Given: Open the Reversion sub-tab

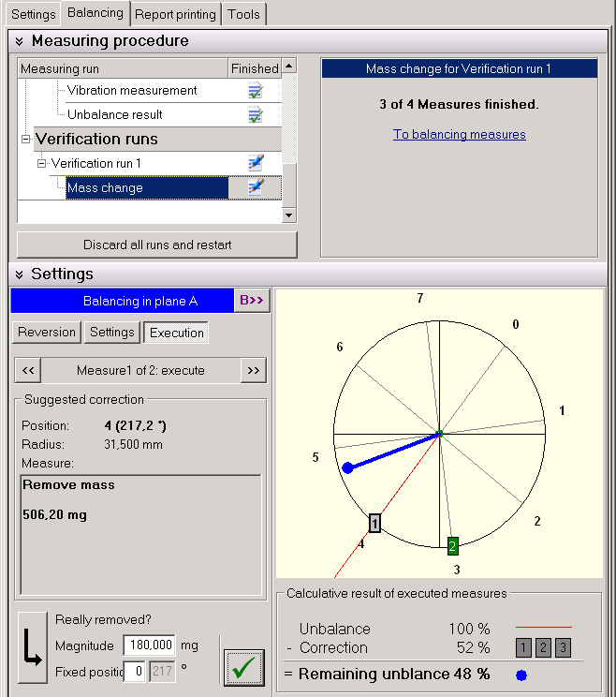Looking at the screenshot, I should coord(47,332).
